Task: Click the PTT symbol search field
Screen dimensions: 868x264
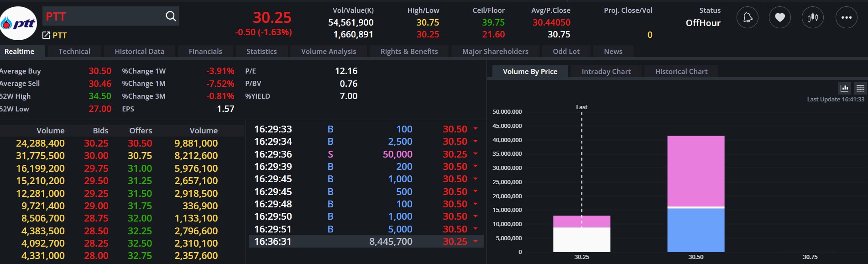Action: pos(103,16)
